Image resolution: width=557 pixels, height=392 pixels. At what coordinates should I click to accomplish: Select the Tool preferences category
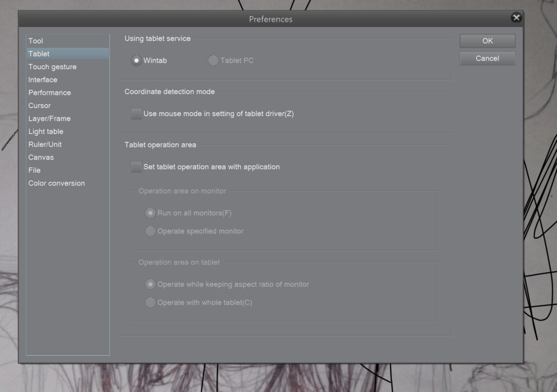67,41
